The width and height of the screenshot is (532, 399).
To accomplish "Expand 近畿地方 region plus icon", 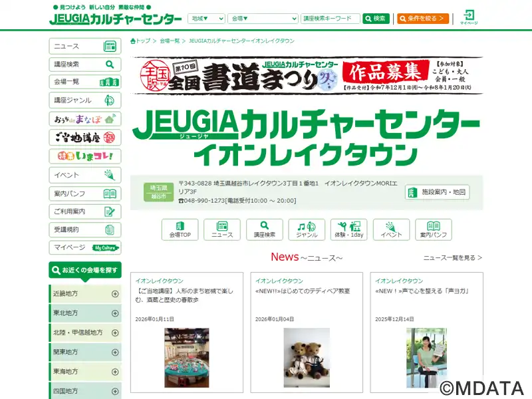I will (x=115, y=294).
